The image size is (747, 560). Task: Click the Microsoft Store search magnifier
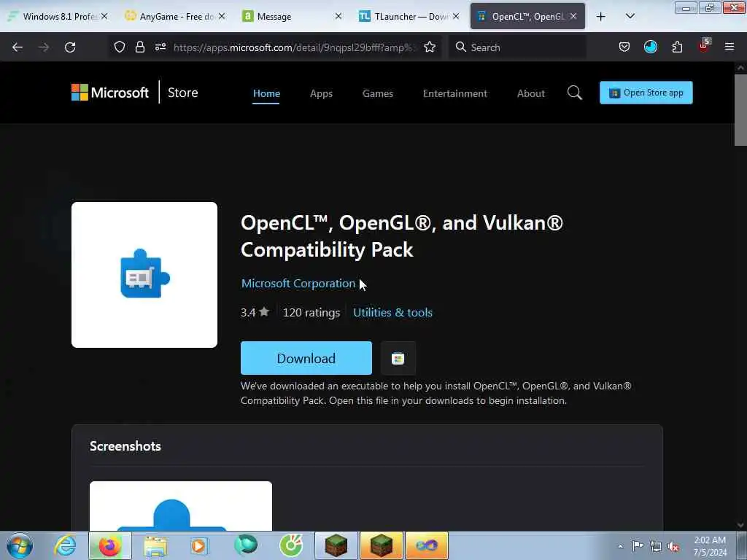tap(575, 93)
